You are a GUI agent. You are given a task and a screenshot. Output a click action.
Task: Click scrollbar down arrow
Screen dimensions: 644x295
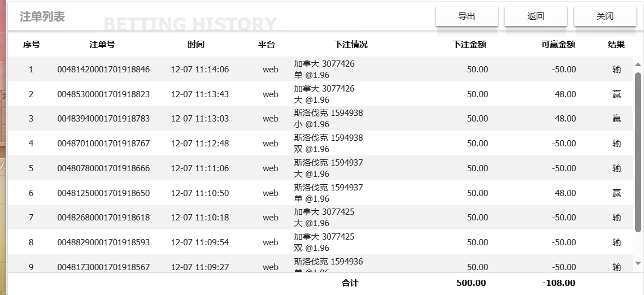tap(638, 263)
